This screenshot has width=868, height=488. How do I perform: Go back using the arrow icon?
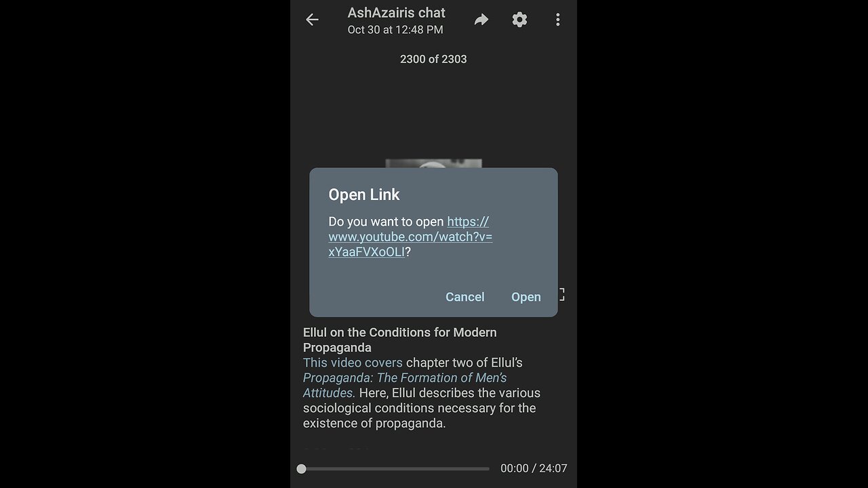tap(312, 20)
